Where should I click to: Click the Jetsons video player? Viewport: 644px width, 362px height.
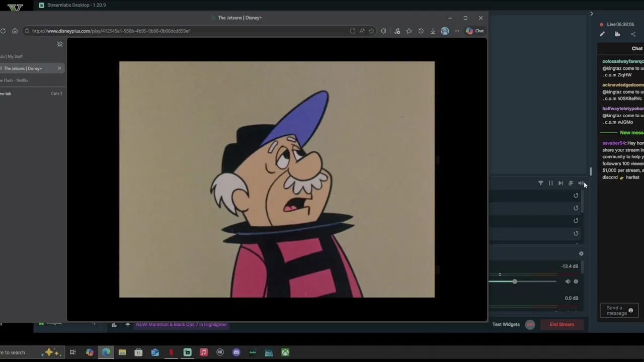pos(277,179)
